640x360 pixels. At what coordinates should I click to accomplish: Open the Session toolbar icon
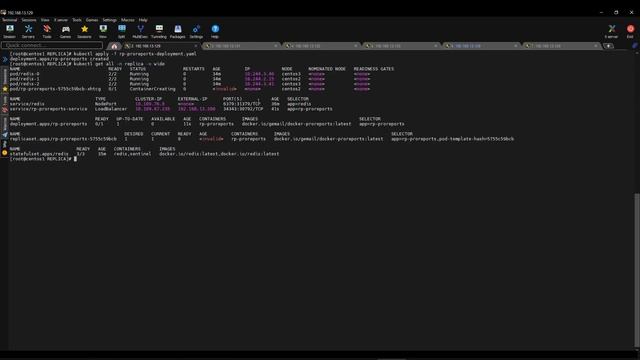(9, 31)
